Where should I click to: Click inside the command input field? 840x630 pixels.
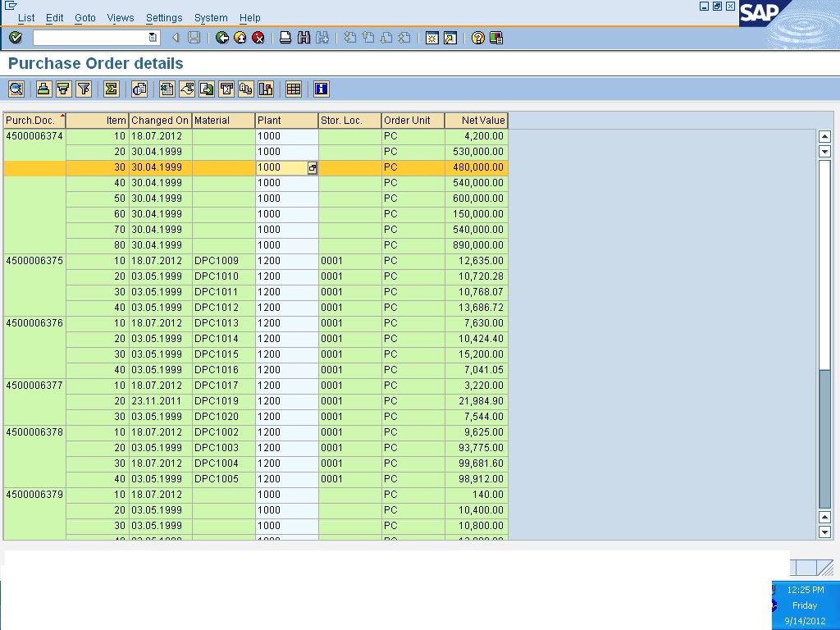(91, 38)
